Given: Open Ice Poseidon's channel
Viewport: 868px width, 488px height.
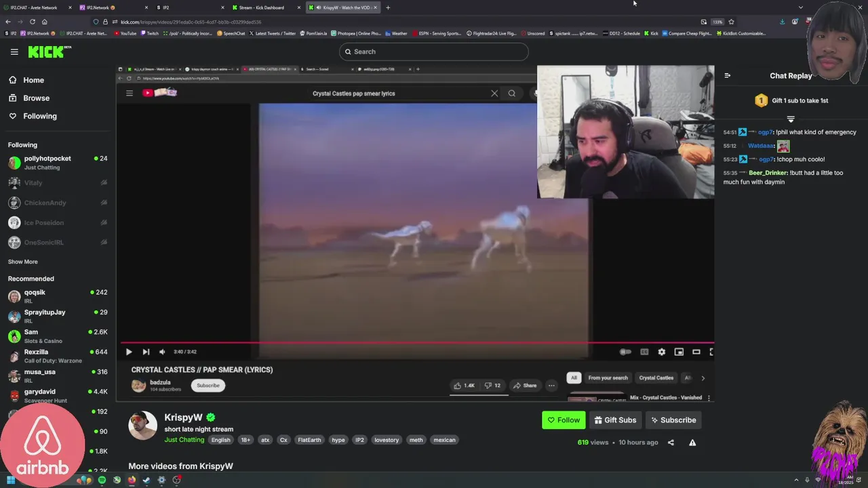Looking at the screenshot, I should [58, 222].
